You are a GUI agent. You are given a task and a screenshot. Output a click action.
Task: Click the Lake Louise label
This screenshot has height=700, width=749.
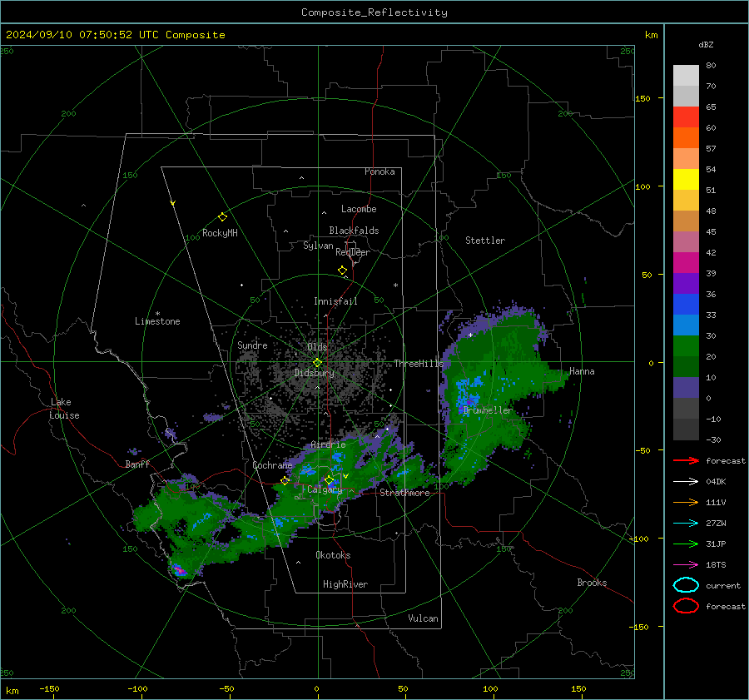tap(64, 409)
